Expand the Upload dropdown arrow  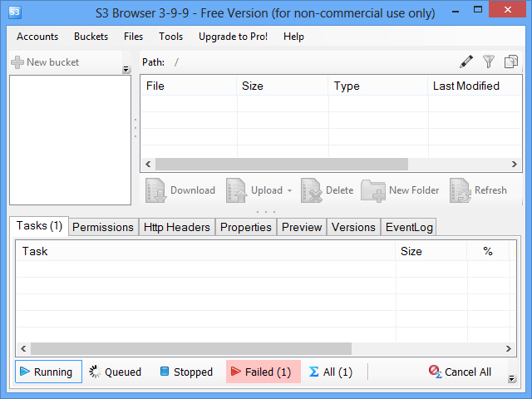coord(289,190)
